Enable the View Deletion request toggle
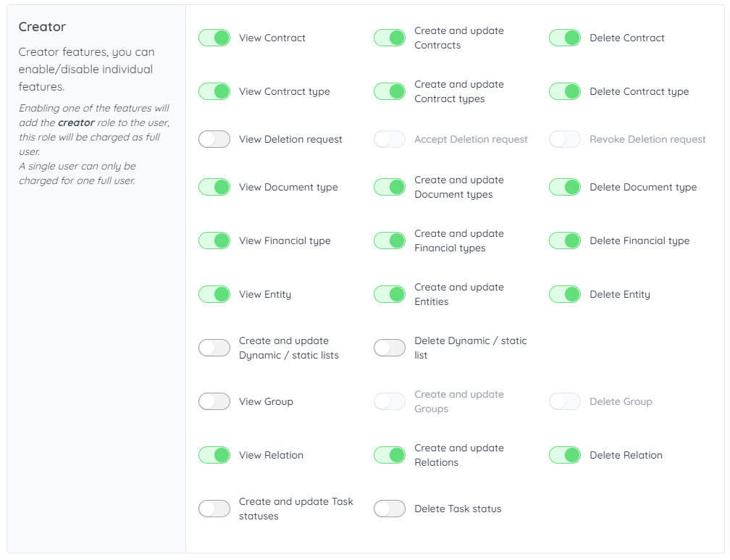730x560 pixels. pyautogui.click(x=214, y=139)
